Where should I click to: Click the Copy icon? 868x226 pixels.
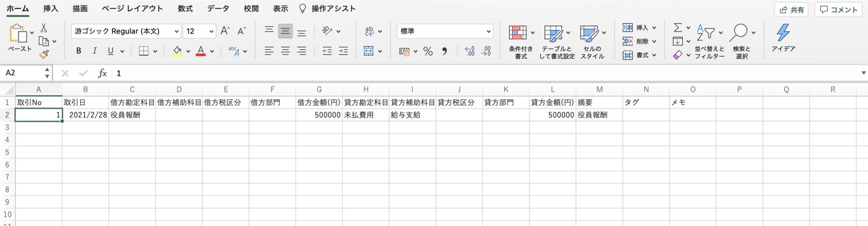[43, 42]
